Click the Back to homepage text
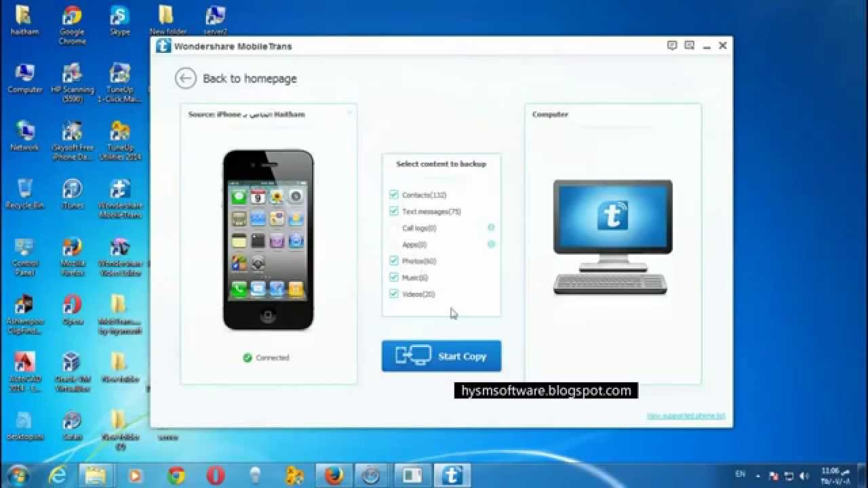This screenshot has height=488, width=868. click(x=250, y=79)
